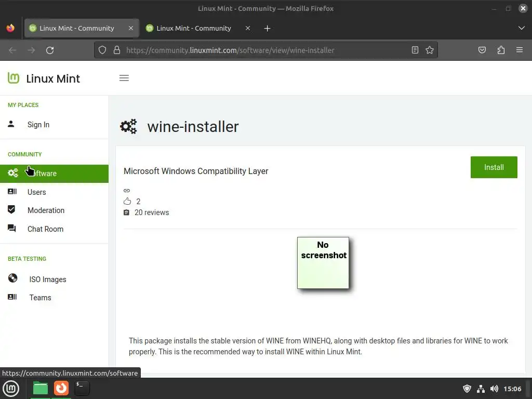This screenshot has height=399, width=532.
Task: Click the No screenshot thumbnail
Action: point(323,263)
